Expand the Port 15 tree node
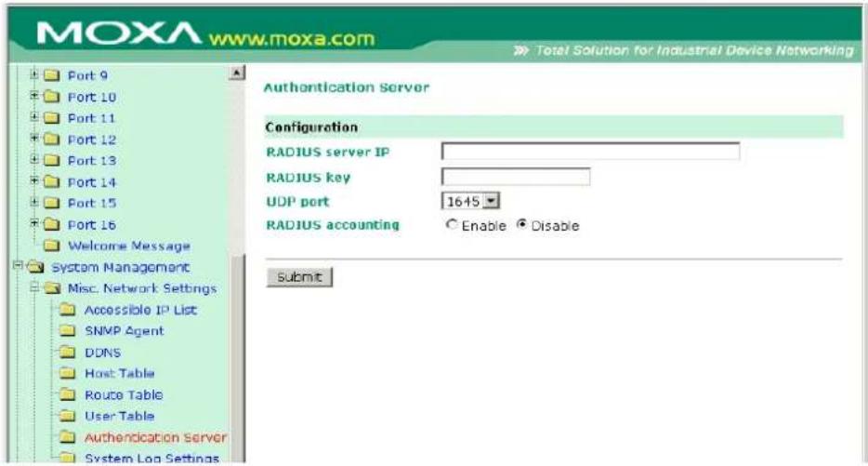 click(34, 202)
